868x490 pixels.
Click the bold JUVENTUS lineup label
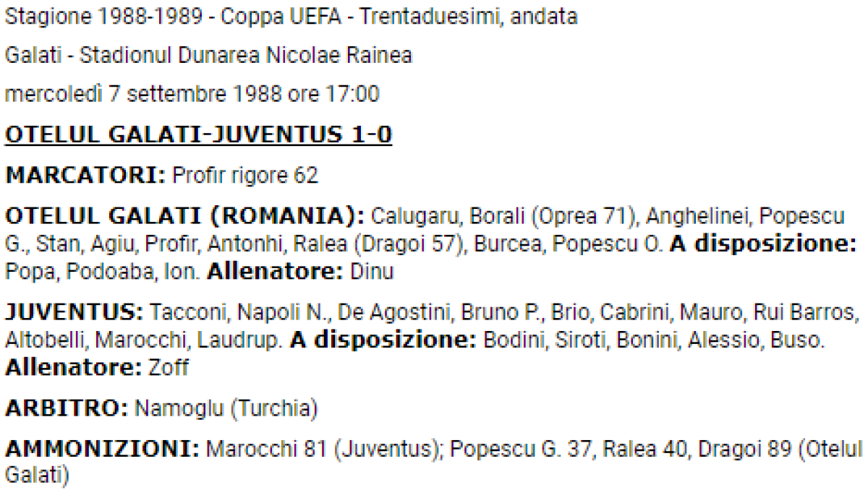point(74,314)
